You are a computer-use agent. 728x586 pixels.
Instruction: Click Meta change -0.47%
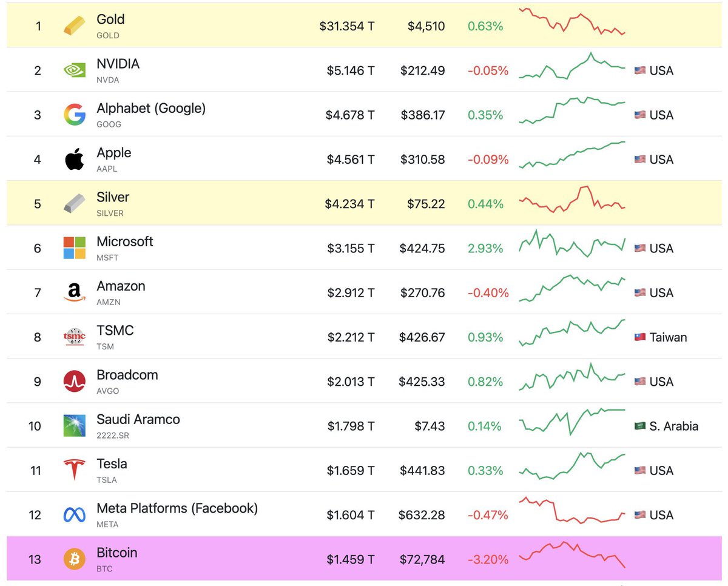coord(488,514)
